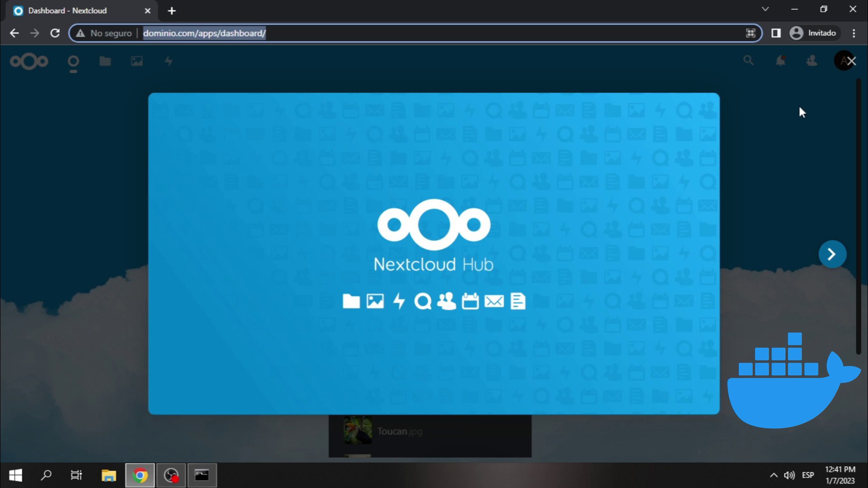Open the Activity lightning icon
868x488 pixels.
pos(169,61)
